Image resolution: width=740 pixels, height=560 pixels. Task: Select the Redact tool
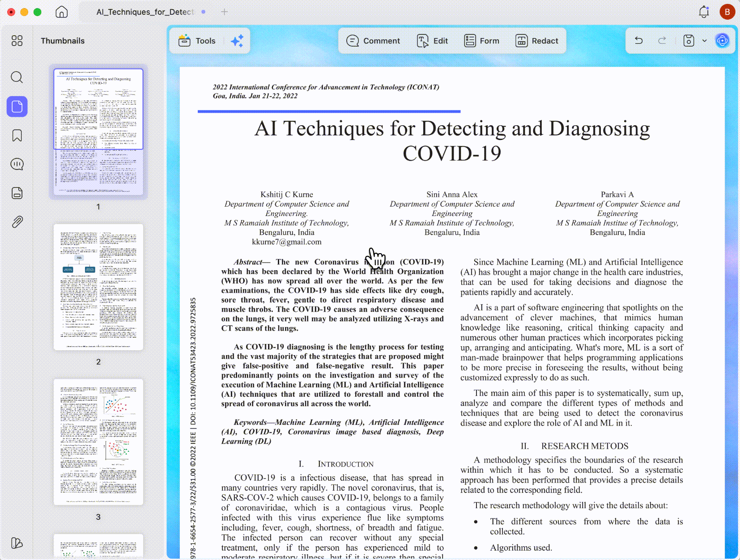pyautogui.click(x=537, y=41)
